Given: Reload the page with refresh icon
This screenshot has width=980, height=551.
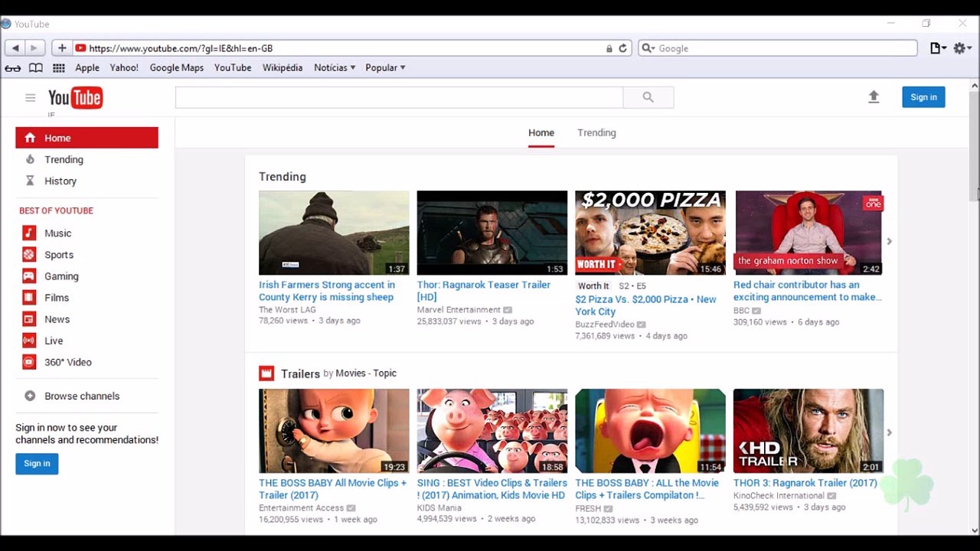Looking at the screenshot, I should pos(622,48).
